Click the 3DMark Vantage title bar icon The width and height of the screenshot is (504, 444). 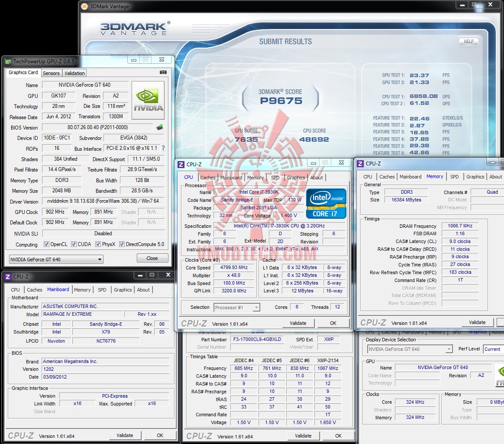84,6
